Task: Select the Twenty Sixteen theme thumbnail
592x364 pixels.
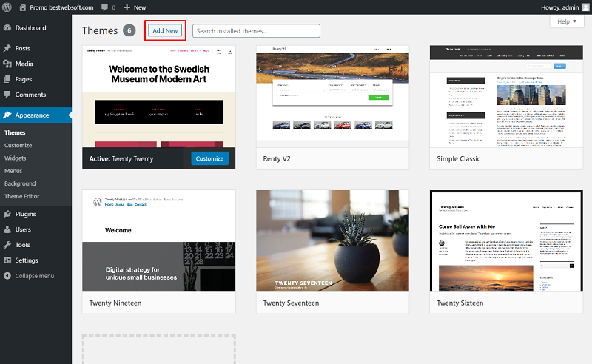Action: pos(506,241)
